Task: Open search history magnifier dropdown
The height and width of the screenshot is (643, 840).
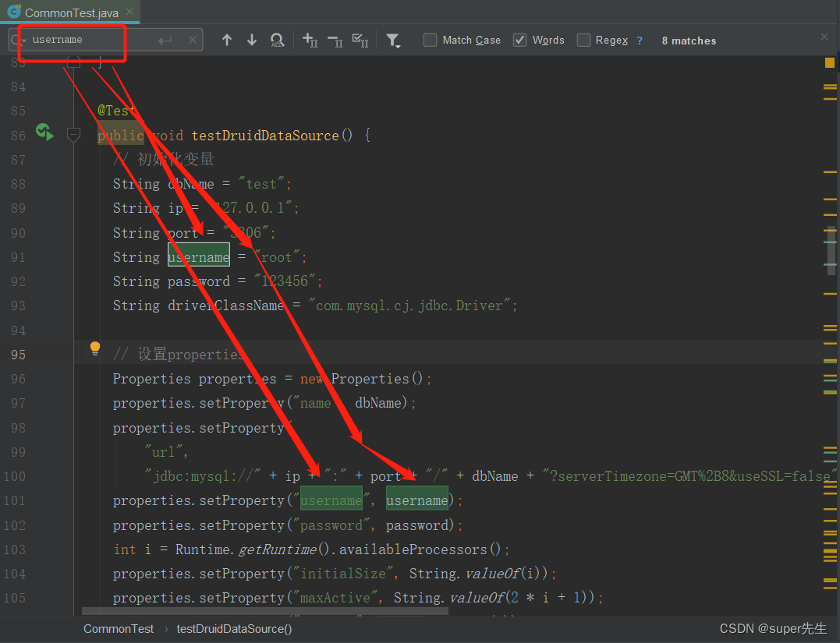Action: (17, 40)
